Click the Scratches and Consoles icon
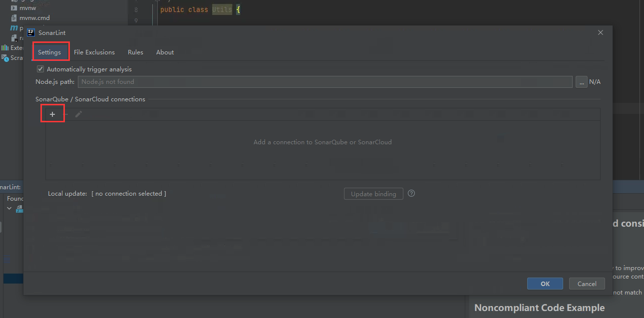The image size is (644, 318). (5, 58)
